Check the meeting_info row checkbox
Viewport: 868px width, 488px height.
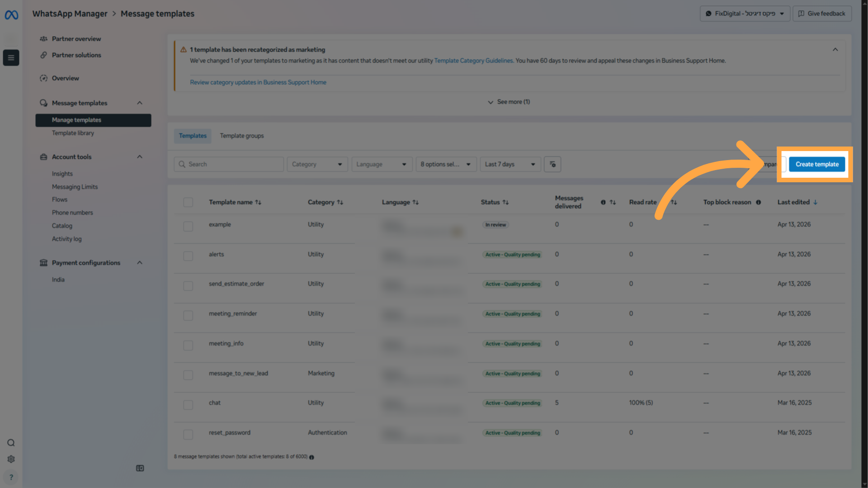pyautogui.click(x=188, y=345)
